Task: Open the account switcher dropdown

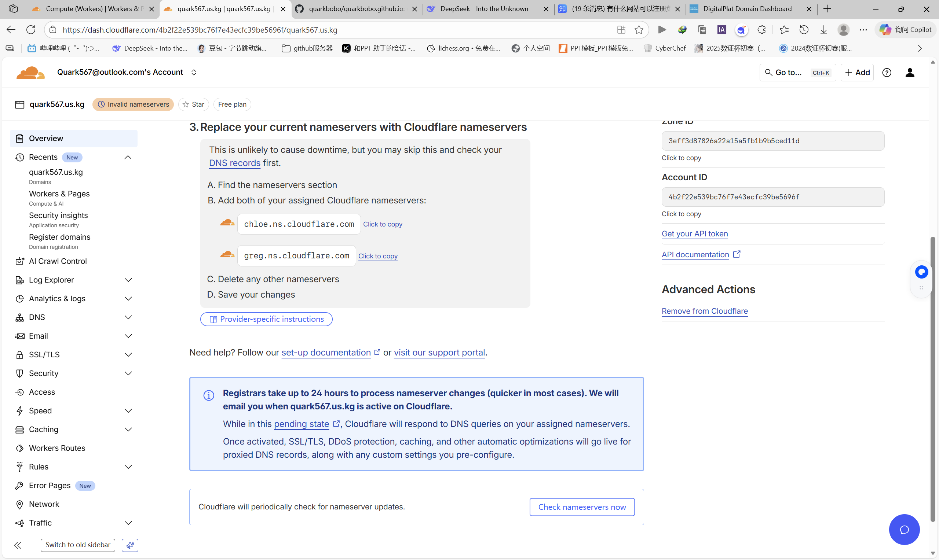Action: click(x=194, y=73)
